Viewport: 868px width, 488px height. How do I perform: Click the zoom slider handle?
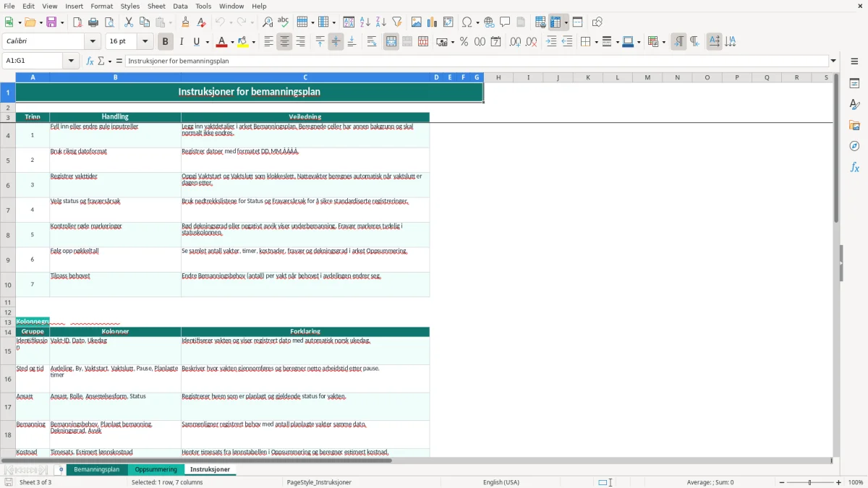[x=810, y=482]
